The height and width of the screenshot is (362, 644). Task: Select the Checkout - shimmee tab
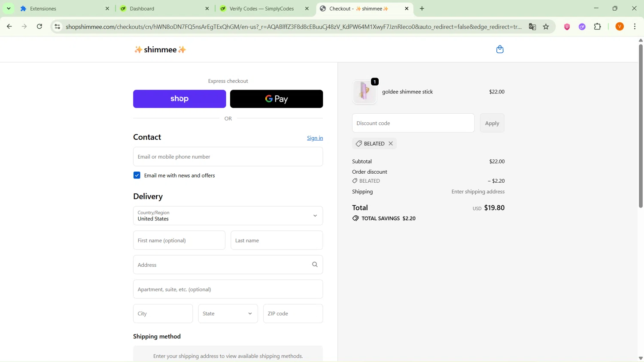365,9
